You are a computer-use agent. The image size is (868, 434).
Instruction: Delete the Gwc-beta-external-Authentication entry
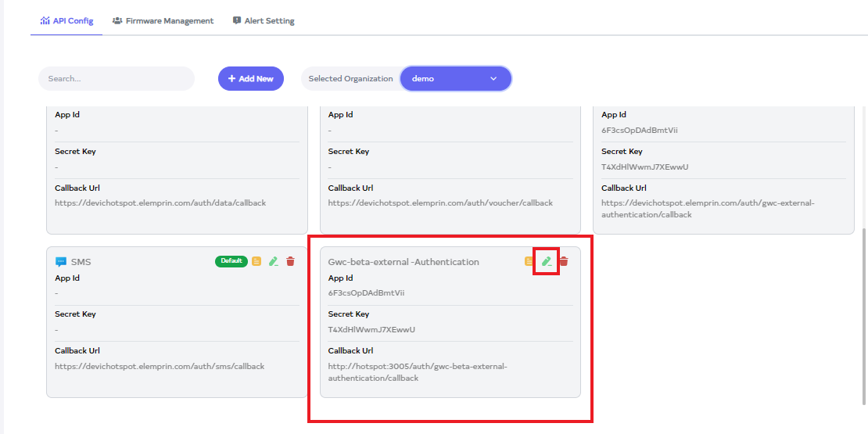564,261
